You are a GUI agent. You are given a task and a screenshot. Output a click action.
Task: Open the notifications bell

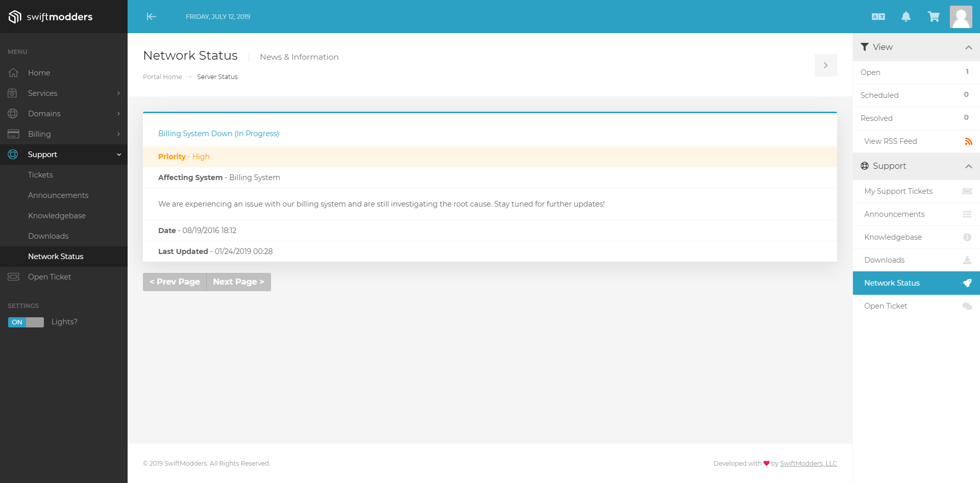[x=906, y=17]
